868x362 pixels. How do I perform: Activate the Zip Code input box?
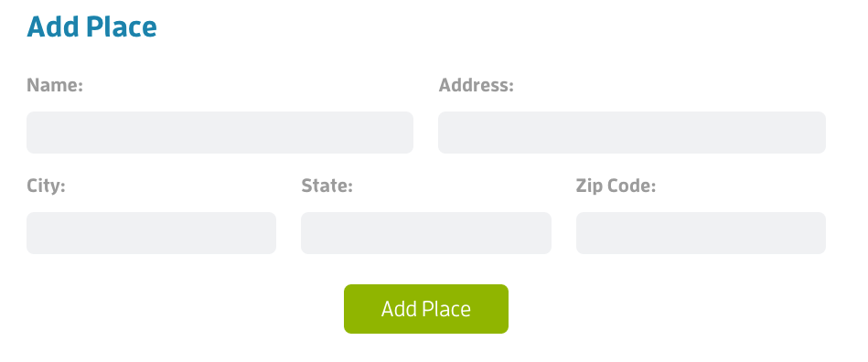pyautogui.click(x=701, y=233)
